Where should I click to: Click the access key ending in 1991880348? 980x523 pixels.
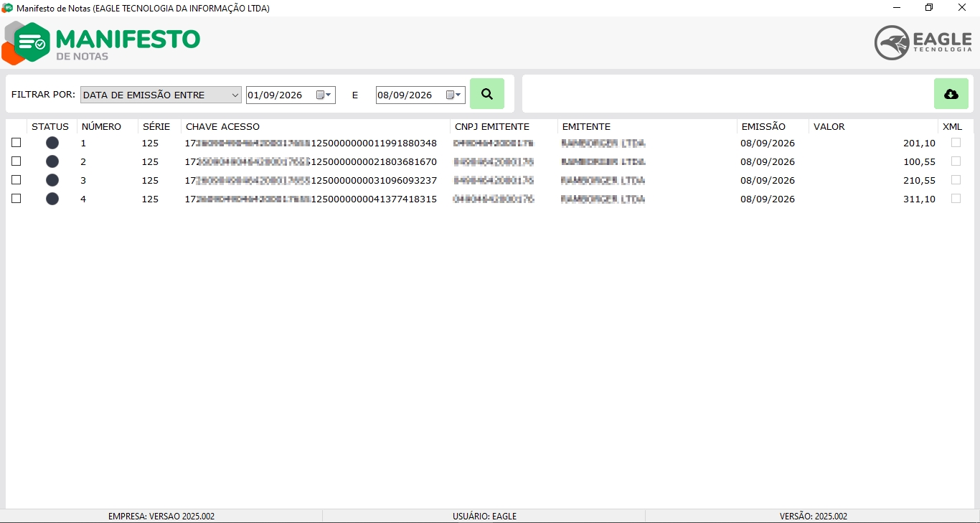click(311, 143)
